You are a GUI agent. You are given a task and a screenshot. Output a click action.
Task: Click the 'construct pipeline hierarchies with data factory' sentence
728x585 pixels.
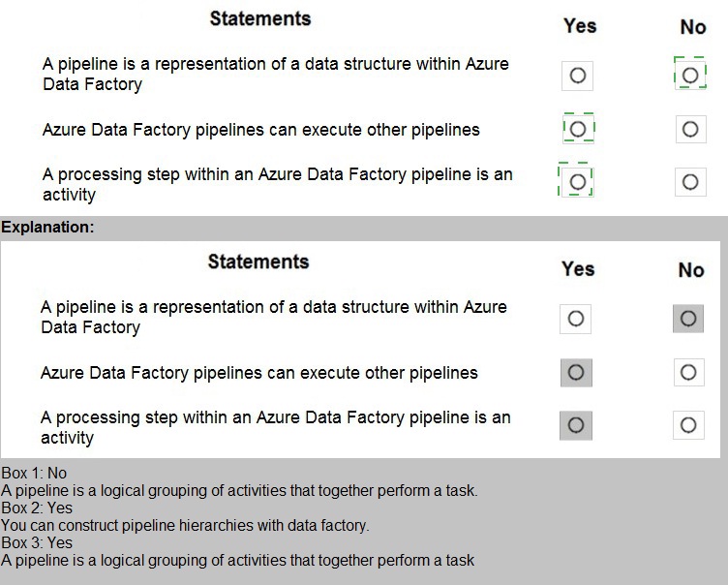pyautogui.click(x=185, y=526)
